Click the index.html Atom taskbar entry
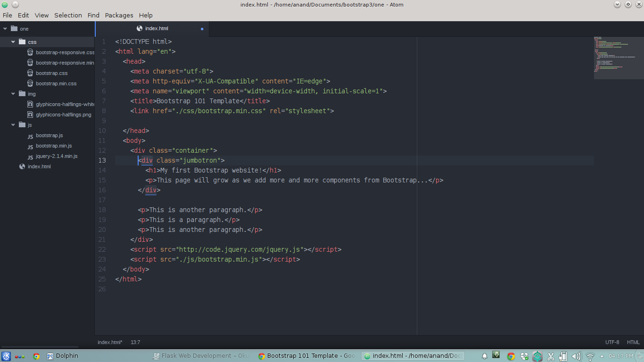The width and height of the screenshot is (644, 362). coord(413,356)
